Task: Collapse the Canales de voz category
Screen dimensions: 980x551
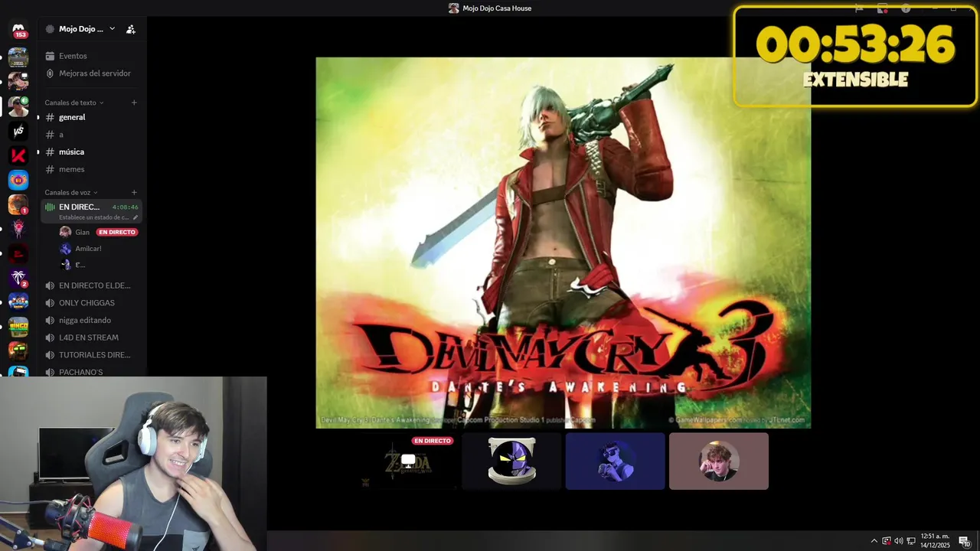Action: click(70, 192)
